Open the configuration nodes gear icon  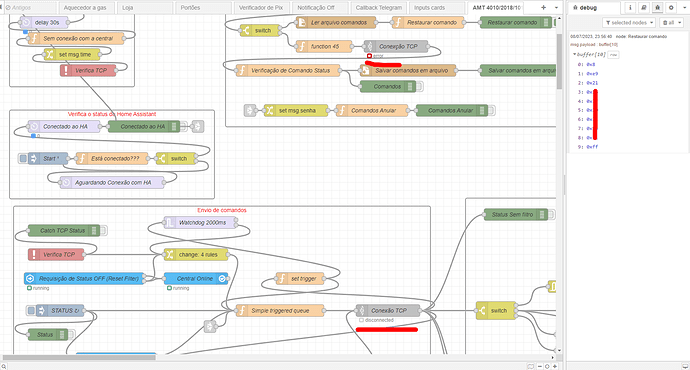(671, 7)
